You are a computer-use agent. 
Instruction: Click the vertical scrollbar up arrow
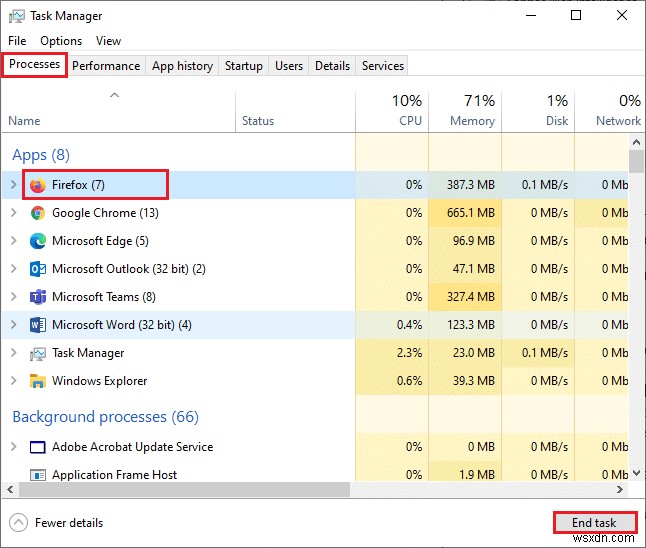click(637, 143)
